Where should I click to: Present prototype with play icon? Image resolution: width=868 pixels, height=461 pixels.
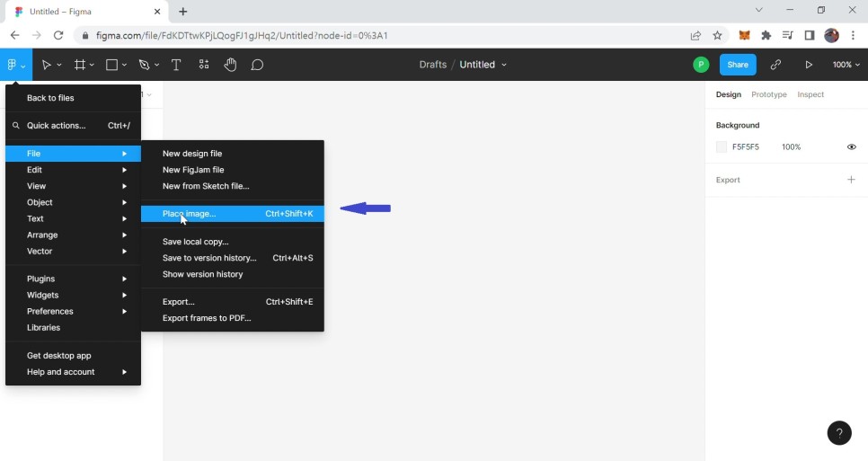(x=809, y=65)
